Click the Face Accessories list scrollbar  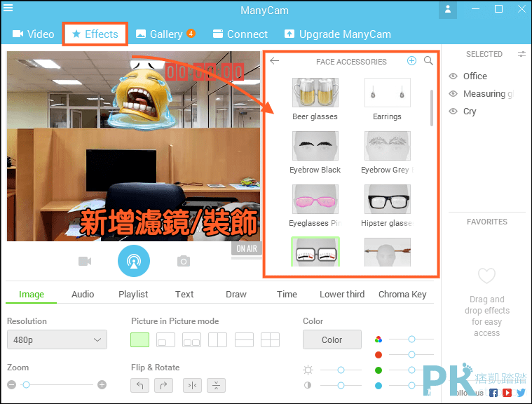coord(432,107)
